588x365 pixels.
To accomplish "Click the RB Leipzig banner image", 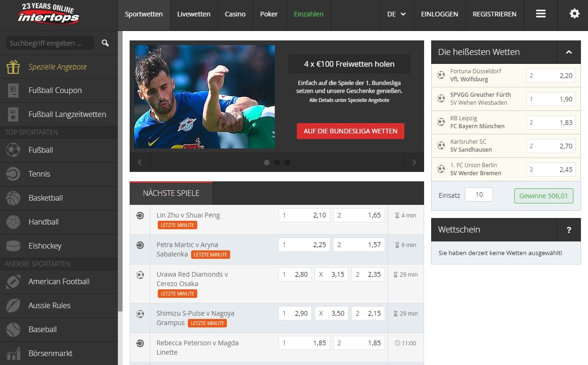I will coord(205,97).
